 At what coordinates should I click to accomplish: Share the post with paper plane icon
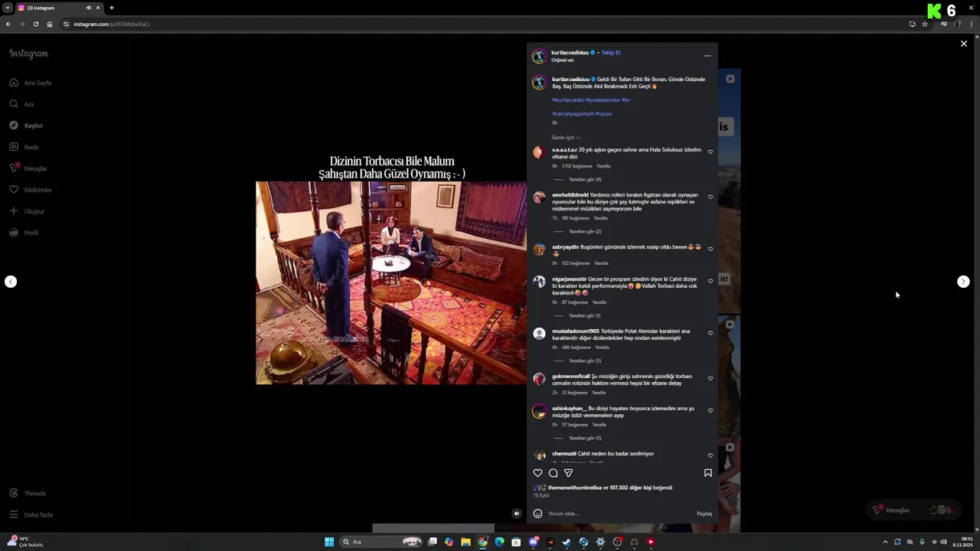(x=568, y=473)
